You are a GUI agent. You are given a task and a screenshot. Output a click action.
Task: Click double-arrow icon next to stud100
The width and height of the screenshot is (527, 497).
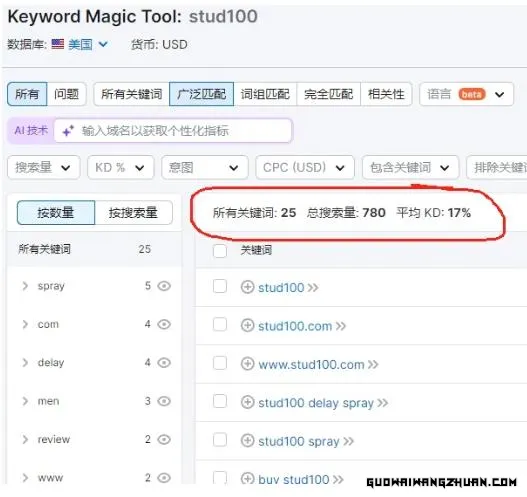tap(313, 288)
